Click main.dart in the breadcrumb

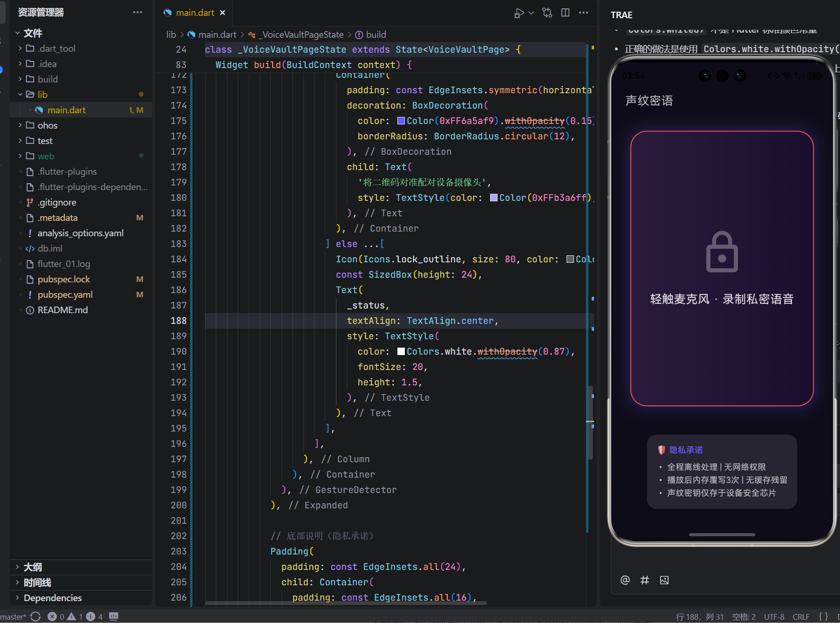pos(217,34)
